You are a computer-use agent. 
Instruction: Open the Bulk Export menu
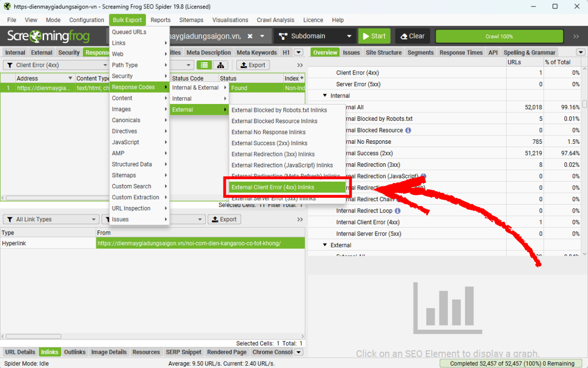[127, 20]
